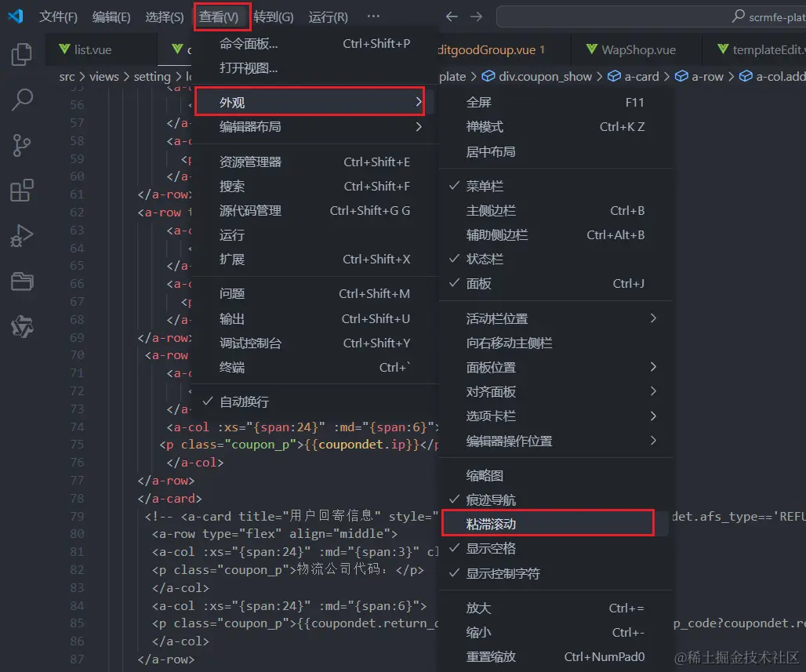Image resolution: width=806 pixels, height=672 pixels.
Task: Switch to the WapShop.vue tab
Action: click(x=637, y=49)
